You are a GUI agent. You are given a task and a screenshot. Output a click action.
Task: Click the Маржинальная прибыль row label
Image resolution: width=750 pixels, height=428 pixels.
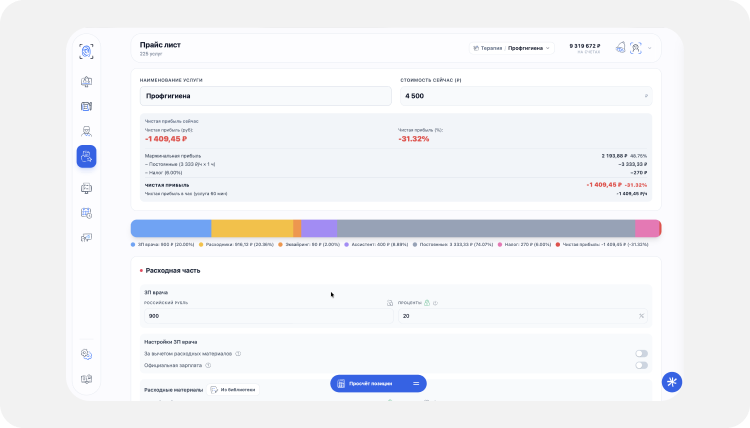(173, 156)
